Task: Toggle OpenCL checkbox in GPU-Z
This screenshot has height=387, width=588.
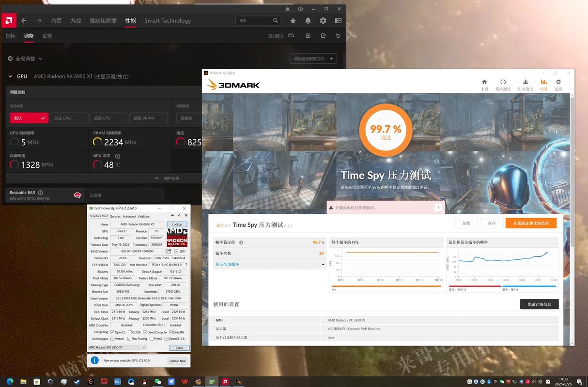Action: pos(112,332)
